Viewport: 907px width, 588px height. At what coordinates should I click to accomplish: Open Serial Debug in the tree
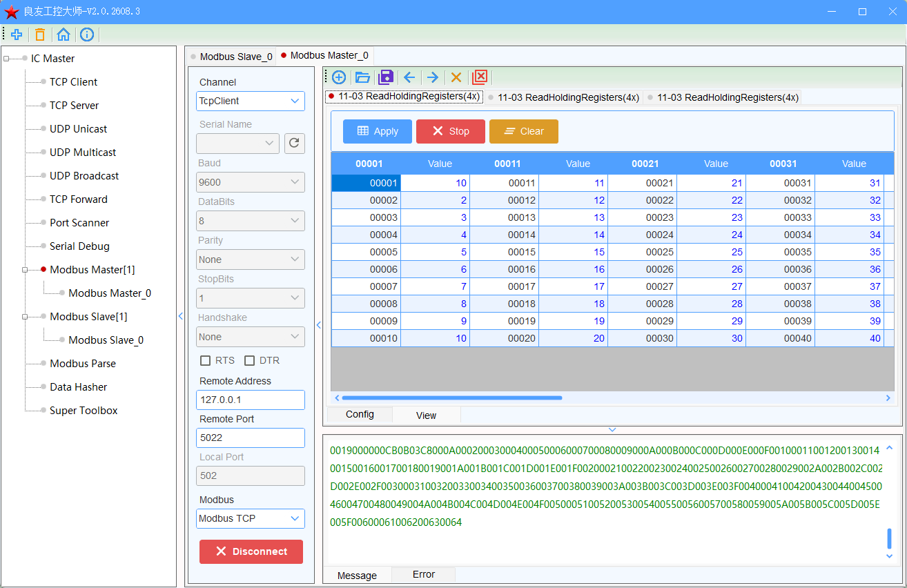coord(79,246)
